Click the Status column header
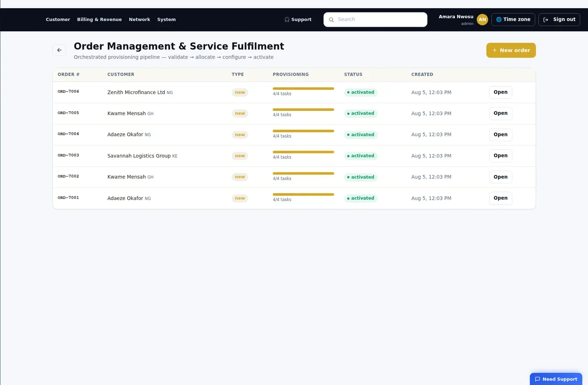The height and width of the screenshot is (385, 588). [x=353, y=74]
